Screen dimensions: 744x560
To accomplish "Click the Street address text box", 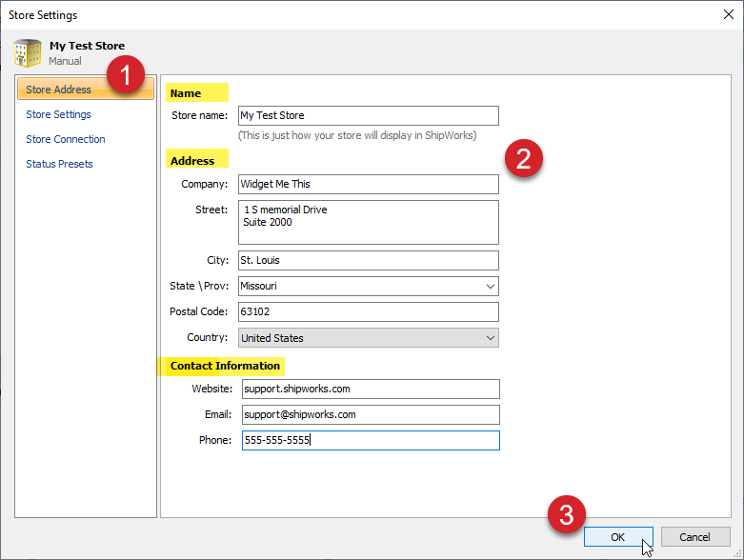I will (x=369, y=223).
